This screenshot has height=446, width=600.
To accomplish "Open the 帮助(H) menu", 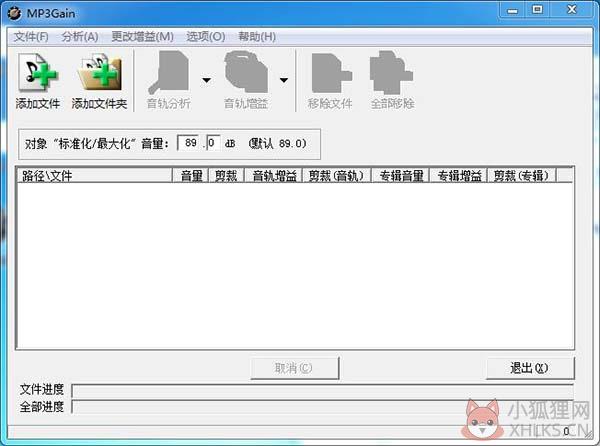I will click(257, 37).
